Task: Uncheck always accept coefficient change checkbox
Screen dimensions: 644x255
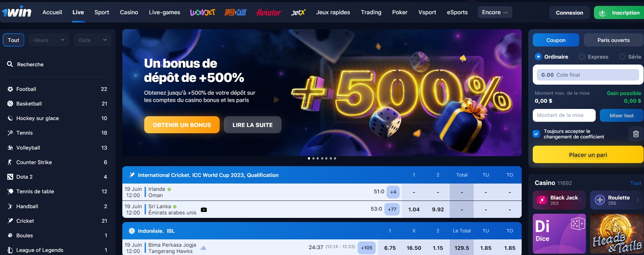Action: [536, 134]
